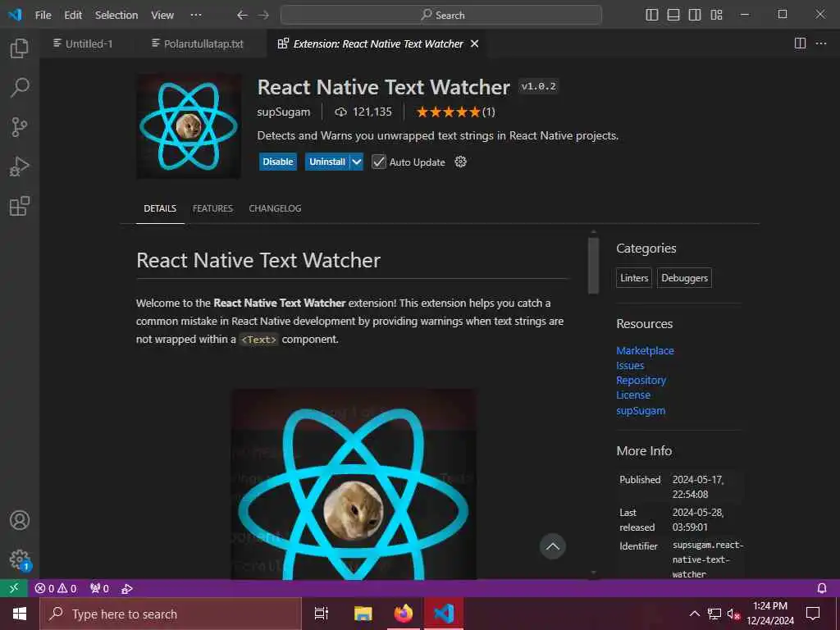Image resolution: width=840 pixels, height=630 pixels.
Task: Go forward with the navigation arrow
Action: point(263,15)
